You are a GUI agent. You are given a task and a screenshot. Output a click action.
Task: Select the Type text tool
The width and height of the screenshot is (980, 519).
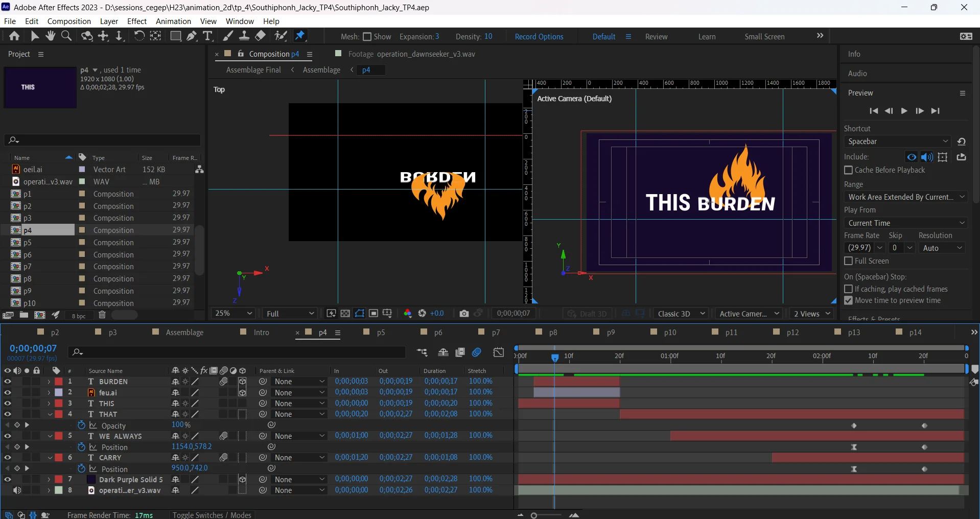pyautogui.click(x=207, y=36)
